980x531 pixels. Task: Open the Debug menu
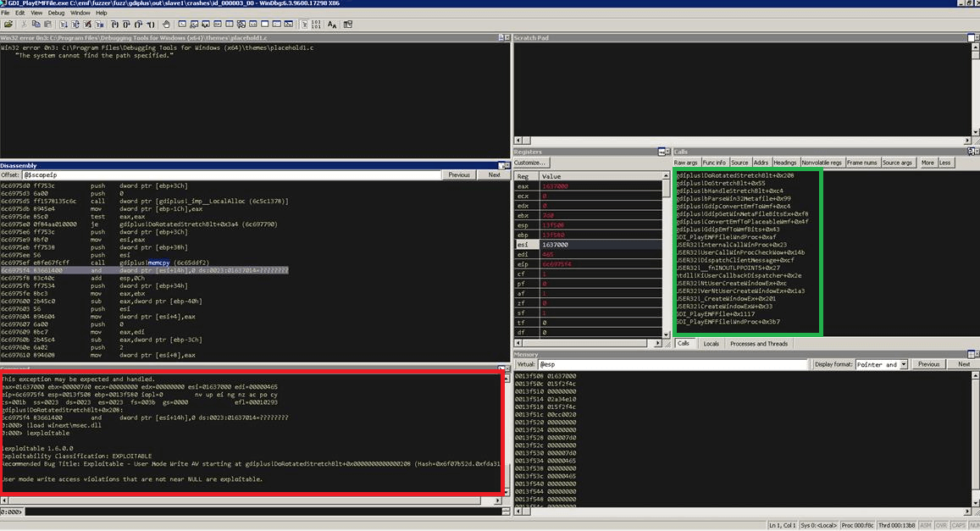coord(56,13)
